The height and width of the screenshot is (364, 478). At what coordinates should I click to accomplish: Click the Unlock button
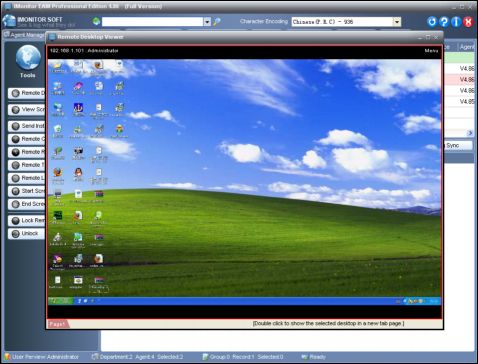pyautogui.click(x=26, y=233)
